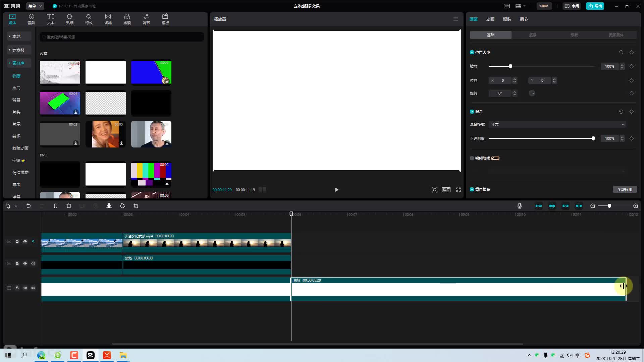The width and height of the screenshot is (644, 362).
Task: Uncheck the 混合 checkbox
Action: [472, 112]
